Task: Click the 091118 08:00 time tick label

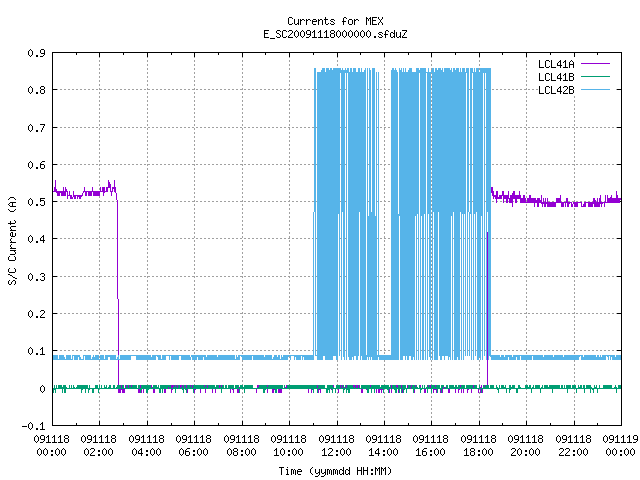Action: pyautogui.click(x=242, y=446)
